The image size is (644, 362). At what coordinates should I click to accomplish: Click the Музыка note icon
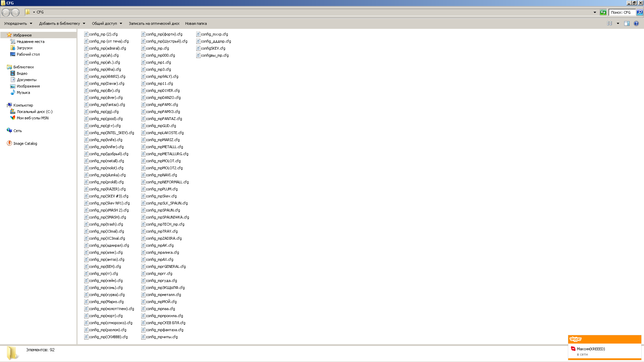tap(13, 92)
